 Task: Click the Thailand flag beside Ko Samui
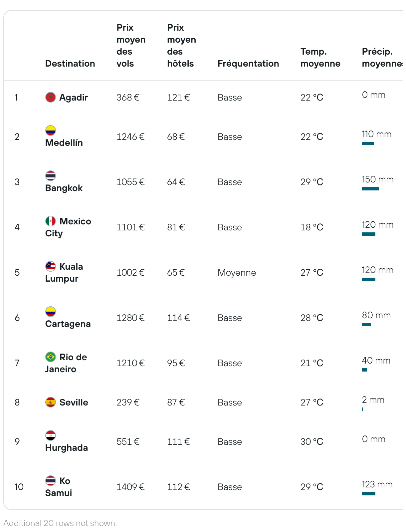(51, 481)
